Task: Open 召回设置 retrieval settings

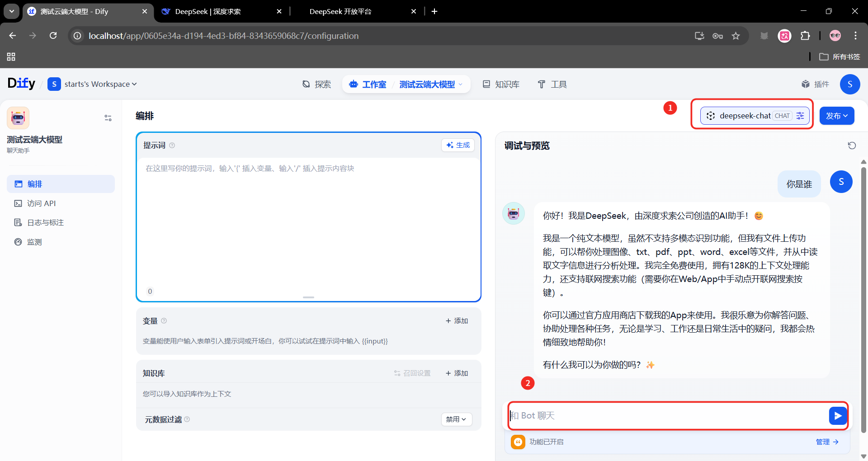Action: [x=412, y=373]
